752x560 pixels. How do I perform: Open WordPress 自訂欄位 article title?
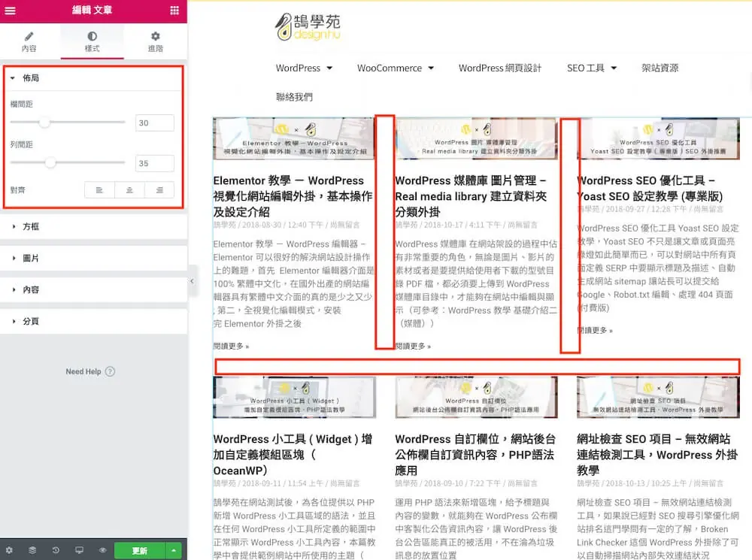(475, 455)
